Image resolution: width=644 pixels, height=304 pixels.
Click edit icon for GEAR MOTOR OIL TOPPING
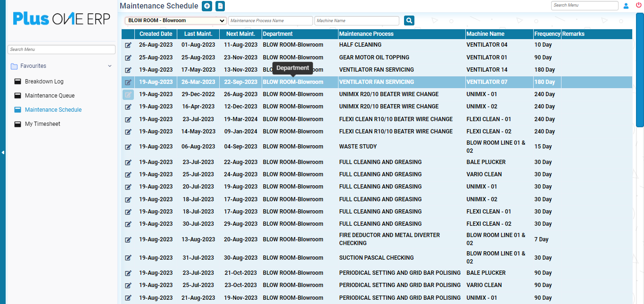pos(128,58)
